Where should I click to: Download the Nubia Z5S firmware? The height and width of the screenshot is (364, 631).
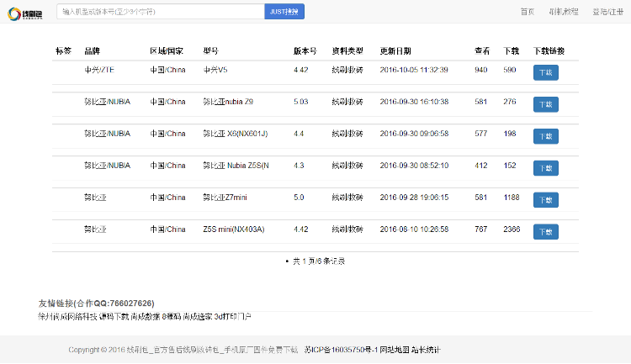[x=546, y=168]
